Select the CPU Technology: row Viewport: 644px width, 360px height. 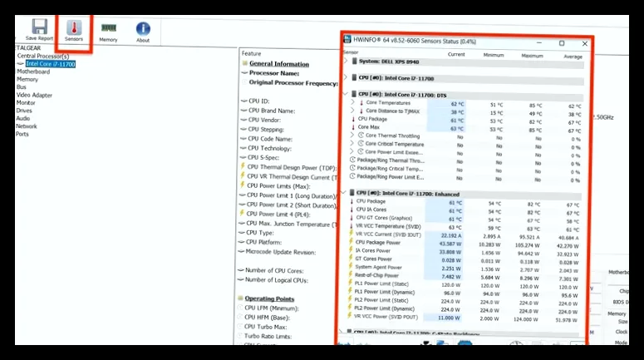269,148
